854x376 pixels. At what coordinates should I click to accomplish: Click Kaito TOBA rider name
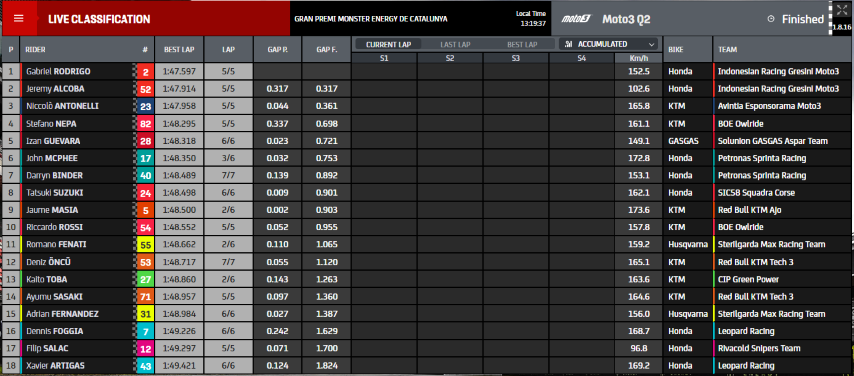pos(46,280)
